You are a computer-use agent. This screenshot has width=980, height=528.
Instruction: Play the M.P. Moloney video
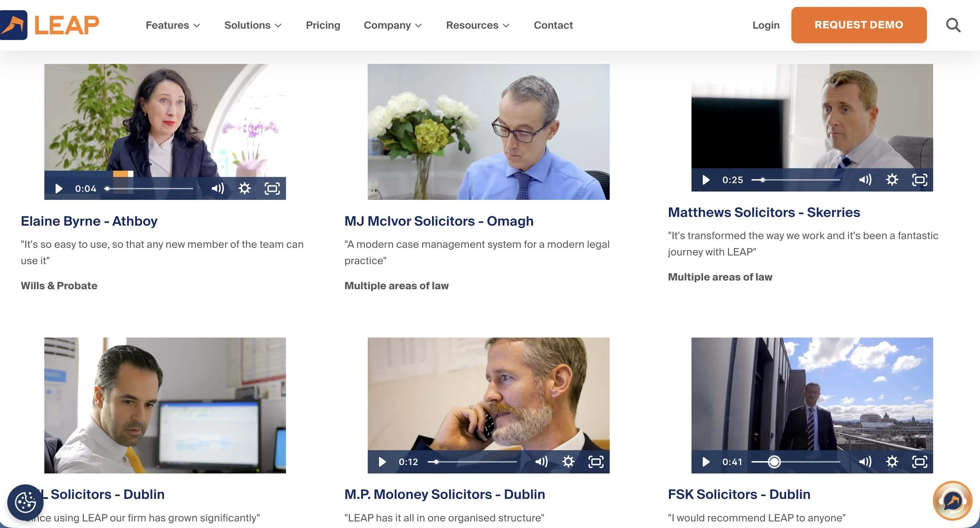382,462
